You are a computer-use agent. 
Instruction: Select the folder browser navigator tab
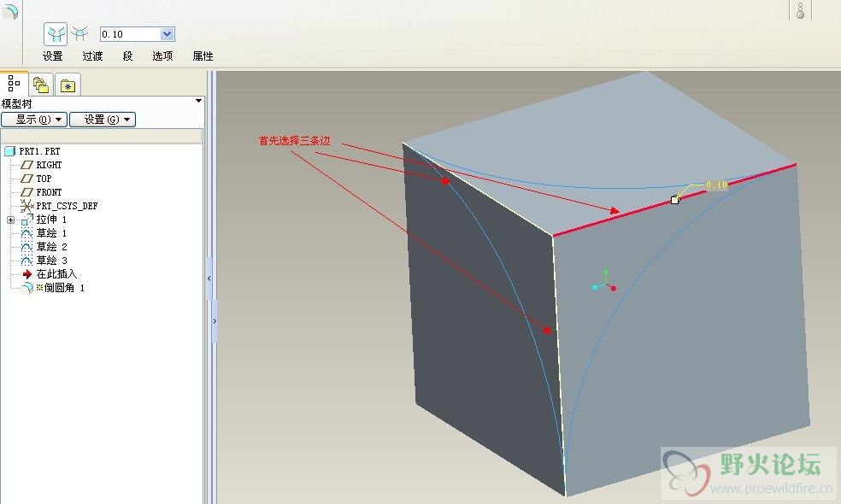(x=41, y=85)
